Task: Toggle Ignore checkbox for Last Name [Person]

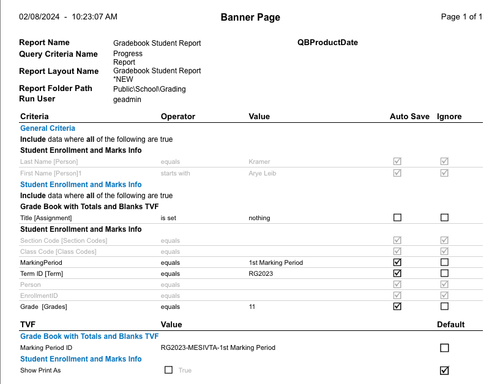Action: 444,161
